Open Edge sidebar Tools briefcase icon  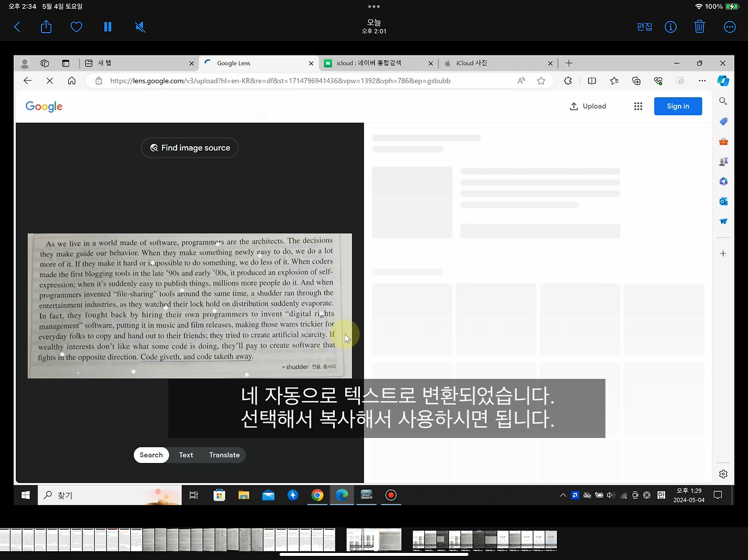pyautogui.click(x=723, y=141)
